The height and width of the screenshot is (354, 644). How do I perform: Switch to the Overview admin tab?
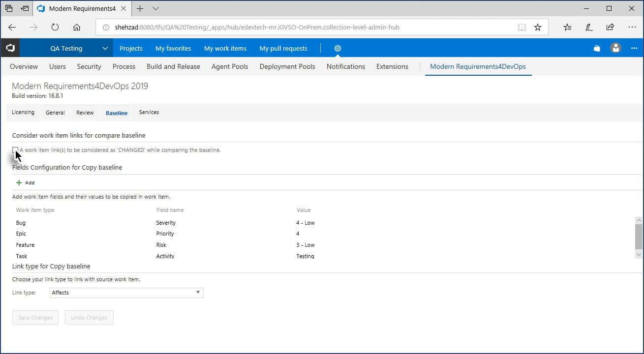[24, 66]
